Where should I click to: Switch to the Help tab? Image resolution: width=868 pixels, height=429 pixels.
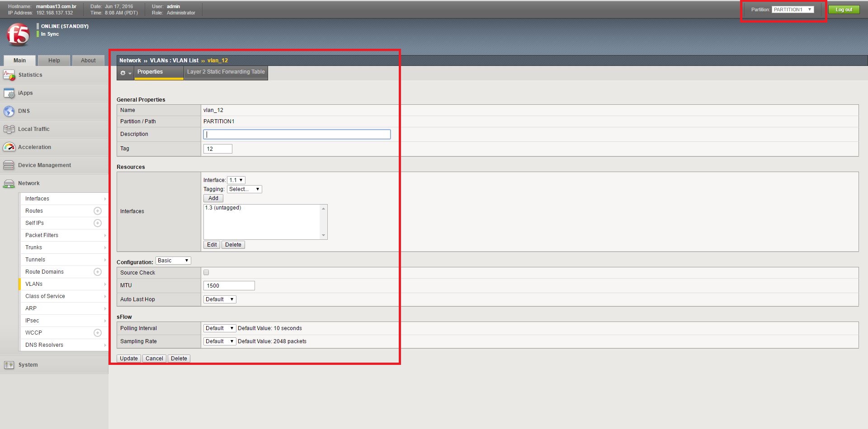pyautogui.click(x=54, y=61)
